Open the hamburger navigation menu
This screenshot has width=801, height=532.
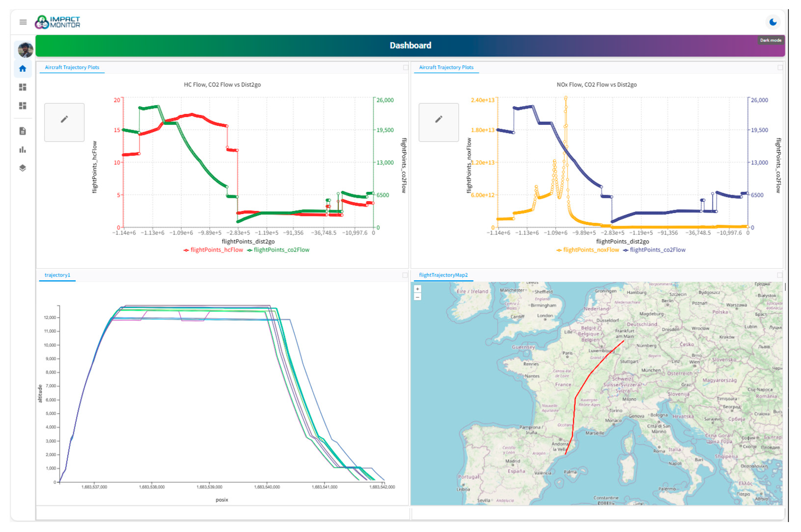pyautogui.click(x=23, y=22)
